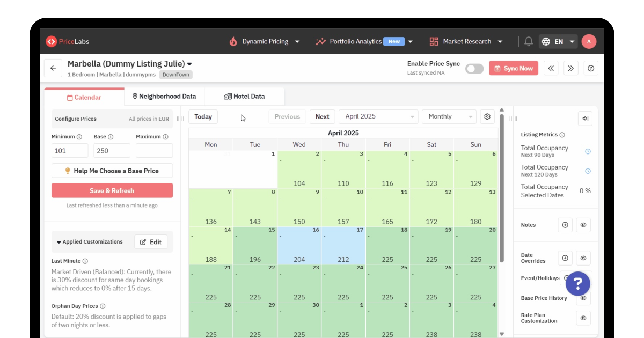
Task: Open the Monthly view dropdown
Action: pyautogui.click(x=449, y=116)
